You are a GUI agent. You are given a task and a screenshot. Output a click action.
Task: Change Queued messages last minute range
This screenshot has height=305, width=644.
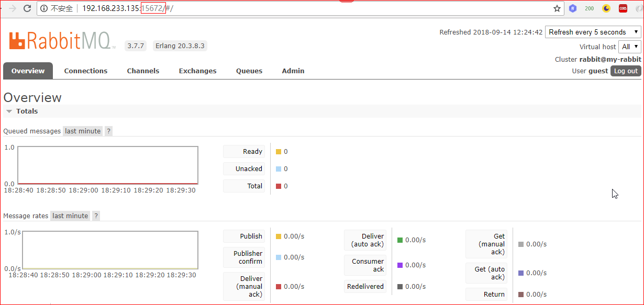pyautogui.click(x=83, y=131)
